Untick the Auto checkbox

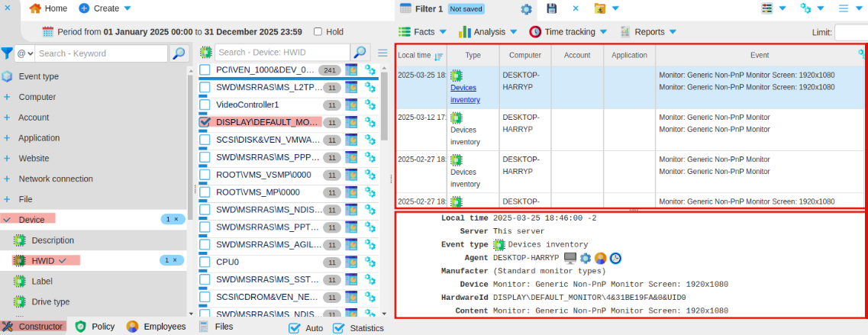pos(295,328)
